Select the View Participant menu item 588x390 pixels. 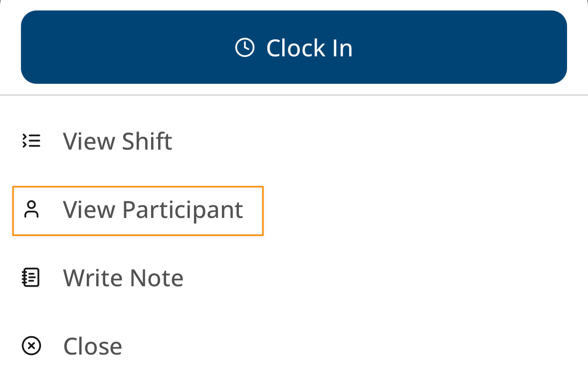tap(138, 210)
